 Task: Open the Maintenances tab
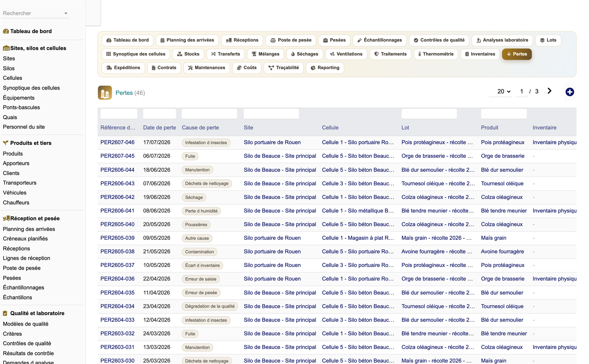click(x=207, y=68)
